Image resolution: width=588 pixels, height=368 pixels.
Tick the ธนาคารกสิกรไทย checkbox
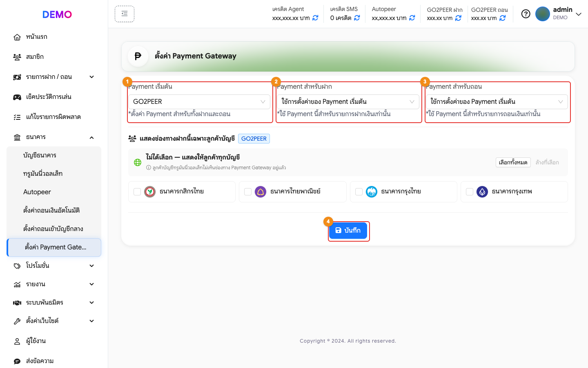[137, 192]
